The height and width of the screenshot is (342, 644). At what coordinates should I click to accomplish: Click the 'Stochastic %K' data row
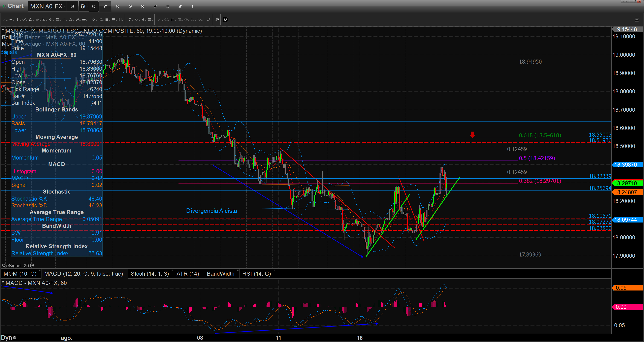[57, 199]
